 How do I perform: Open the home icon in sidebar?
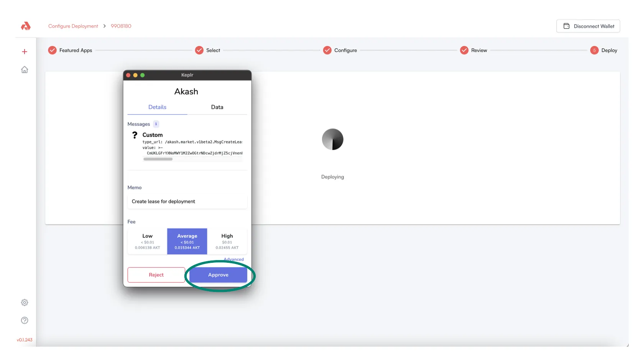pyautogui.click(x=25, y=70)
